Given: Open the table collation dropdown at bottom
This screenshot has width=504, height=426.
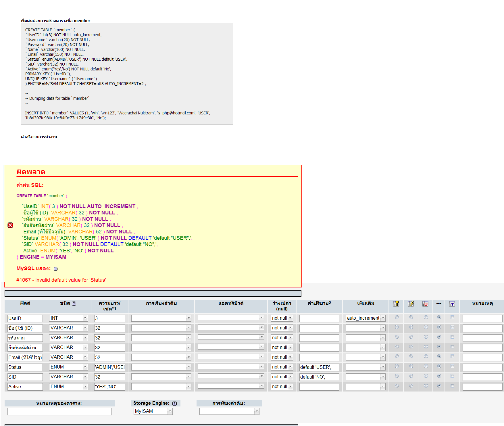Looking at the screenshot, I should 229,411.
